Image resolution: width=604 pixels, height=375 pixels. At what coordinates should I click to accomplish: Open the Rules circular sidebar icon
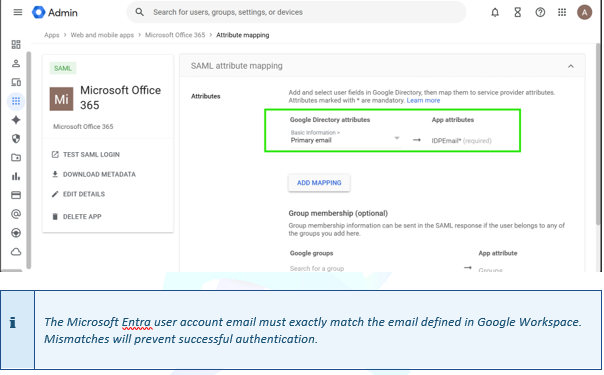16,233
